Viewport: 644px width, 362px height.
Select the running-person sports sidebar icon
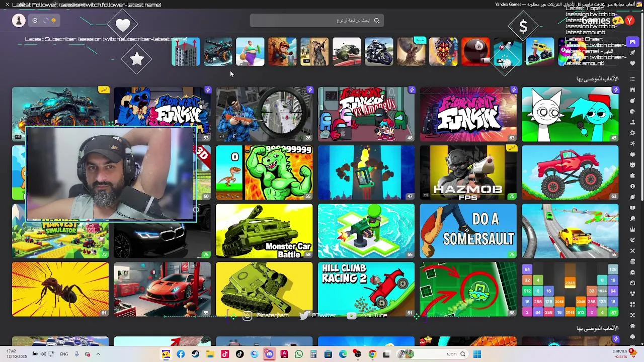click(x=632, y=143)
